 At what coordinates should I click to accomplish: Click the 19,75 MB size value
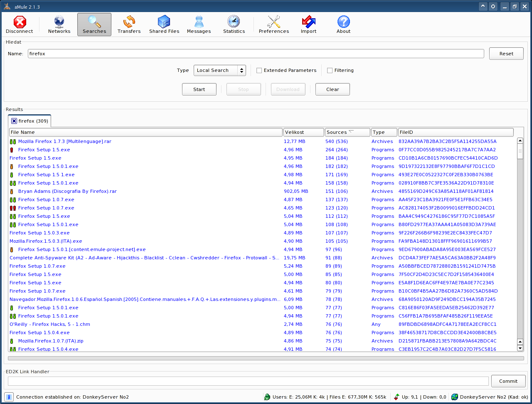tap(295, 258)
